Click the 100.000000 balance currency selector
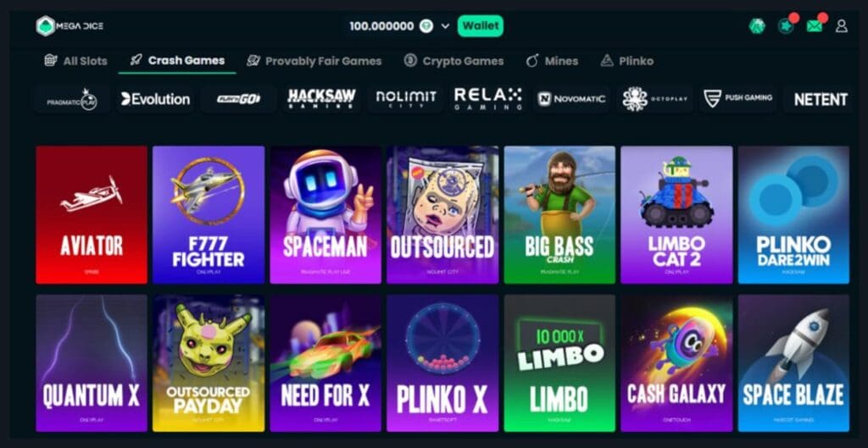The height and width of the screenshot is (448, 868). [x=392, y=26]
